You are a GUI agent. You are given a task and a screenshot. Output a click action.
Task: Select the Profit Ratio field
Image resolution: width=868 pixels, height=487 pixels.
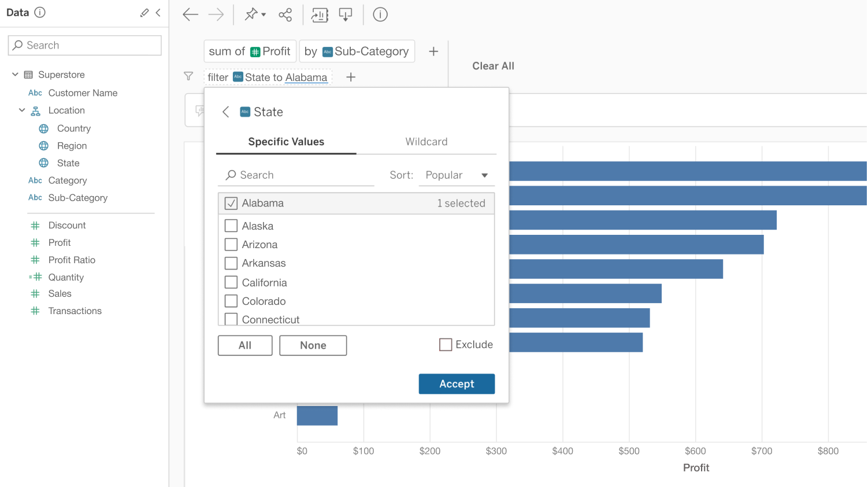click(72, 260)
